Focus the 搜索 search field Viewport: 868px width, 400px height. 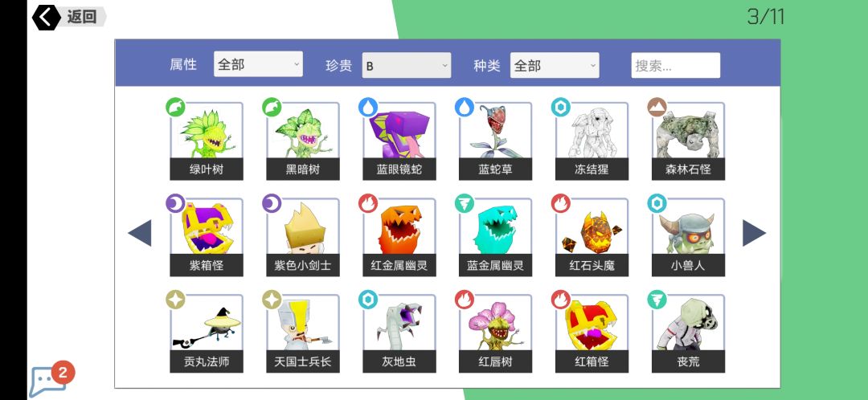pos(675,65)
